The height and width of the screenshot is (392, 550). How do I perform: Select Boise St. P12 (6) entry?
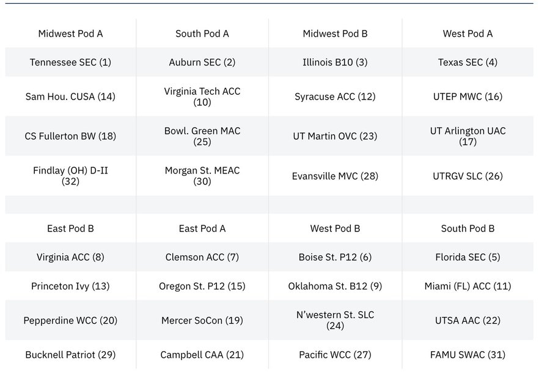[335, 257]
